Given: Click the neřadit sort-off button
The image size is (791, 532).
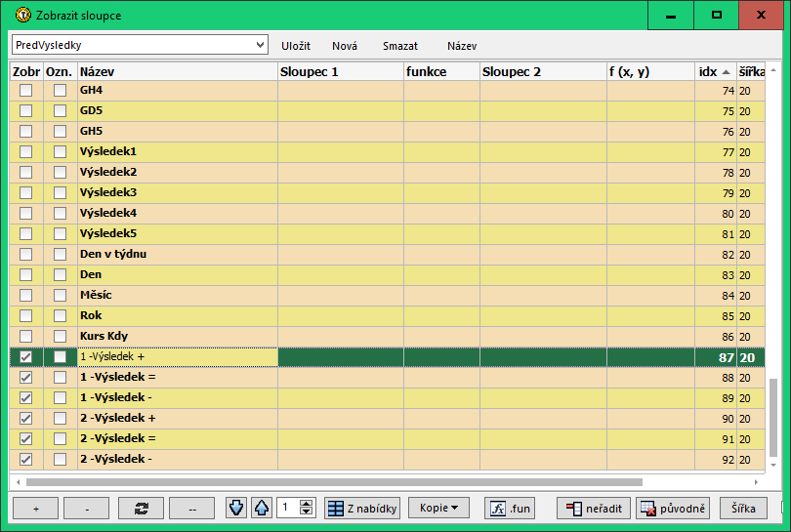Looking at the screenshot, I should (594, 509).
